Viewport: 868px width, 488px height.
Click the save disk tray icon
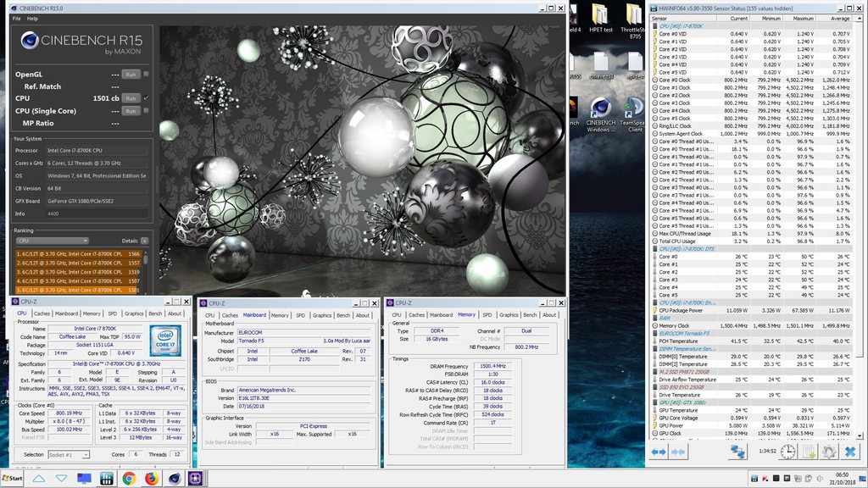pyautogui.click(x=754, y=479)
